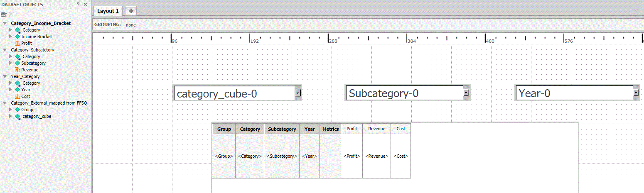Collapse Category_External_mapped from FFSQ dataset
Screen dimensions: 644x193
(x=5, y=103)
